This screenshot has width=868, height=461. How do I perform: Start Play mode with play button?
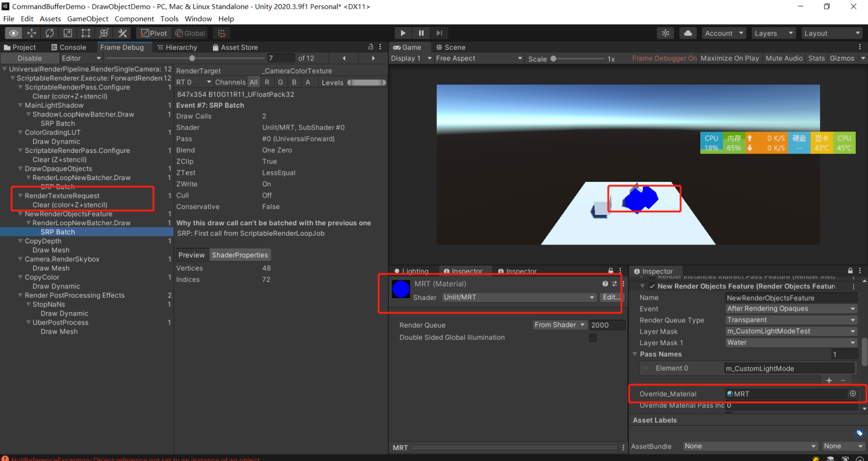point(403,33)
